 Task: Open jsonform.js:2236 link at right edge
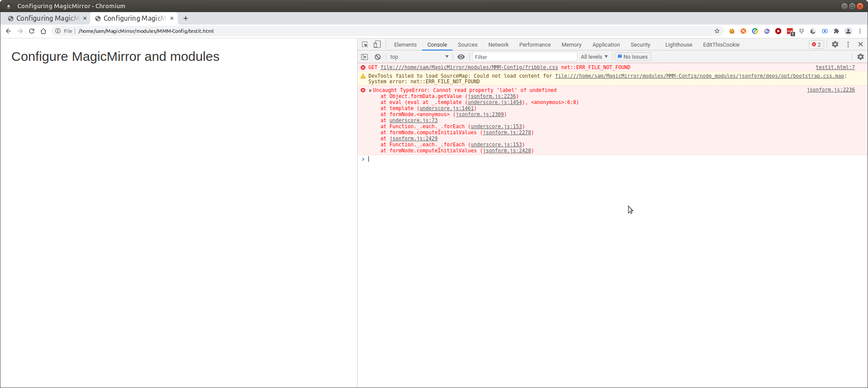point(831,90)
